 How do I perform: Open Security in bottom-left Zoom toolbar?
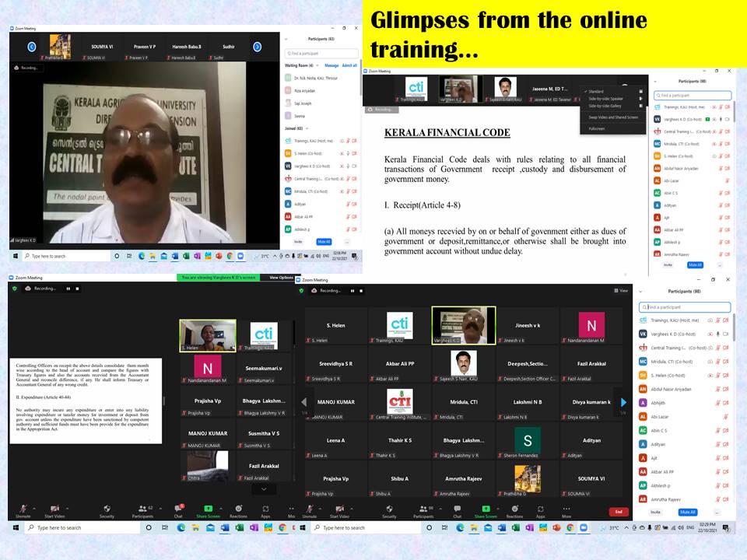(x=107, y=511)
